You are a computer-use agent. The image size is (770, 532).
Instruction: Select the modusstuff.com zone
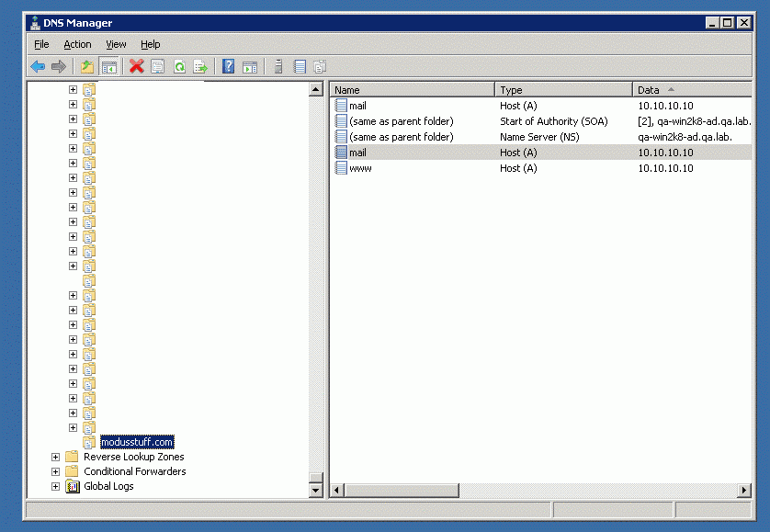coord(136,442)
